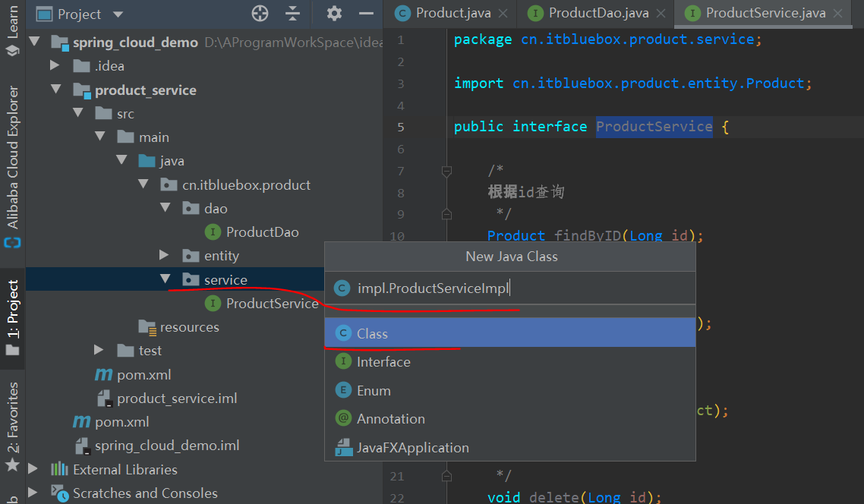This screenshot has width=864, height=504.
Task: Select the resources folder
Action: pos(178,327)
